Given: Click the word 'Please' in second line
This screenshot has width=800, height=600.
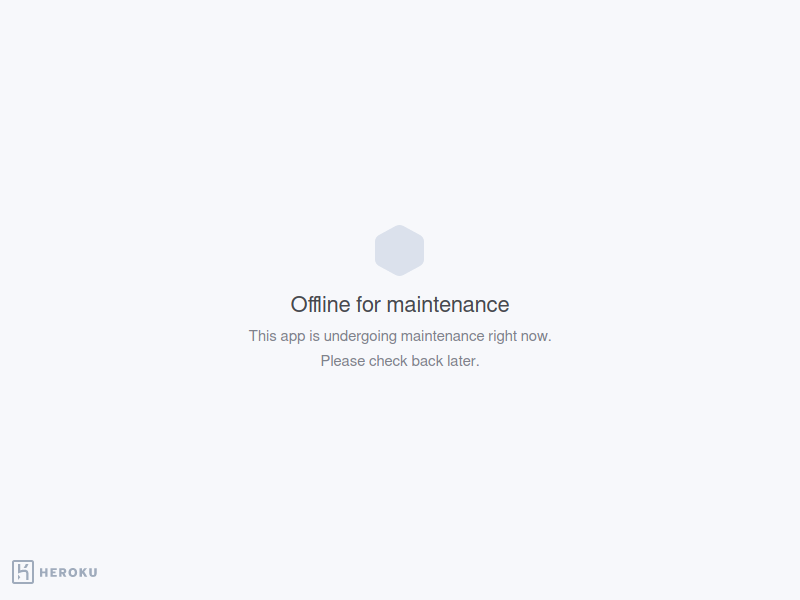Looking at the screenshot, I should (x=343, y=361).
